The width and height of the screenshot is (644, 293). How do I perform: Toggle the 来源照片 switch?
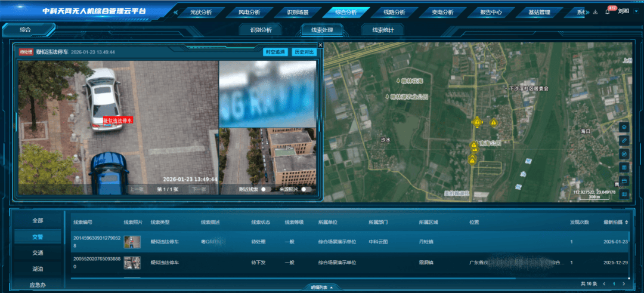[x=305, y=189]
